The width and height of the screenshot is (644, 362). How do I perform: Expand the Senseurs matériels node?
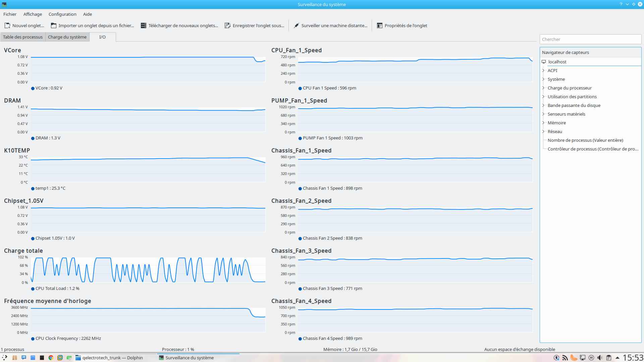pyautogui.click(x=543, y=114)
